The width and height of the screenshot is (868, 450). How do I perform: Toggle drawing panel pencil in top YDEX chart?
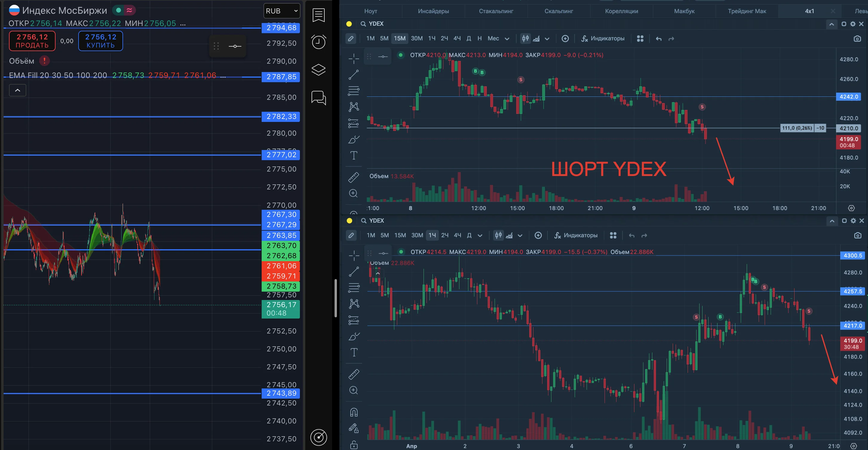[x=351, y=39]
